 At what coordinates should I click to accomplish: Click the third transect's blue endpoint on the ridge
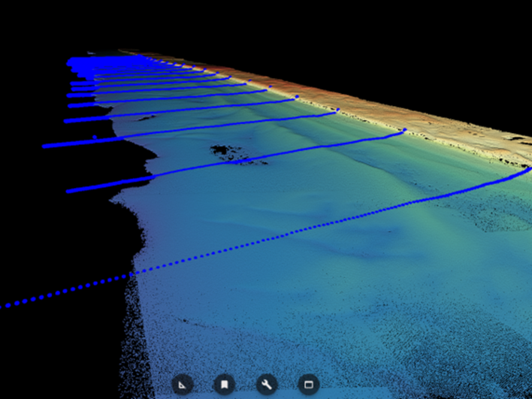pyautogui.click(x=337, y=110)
